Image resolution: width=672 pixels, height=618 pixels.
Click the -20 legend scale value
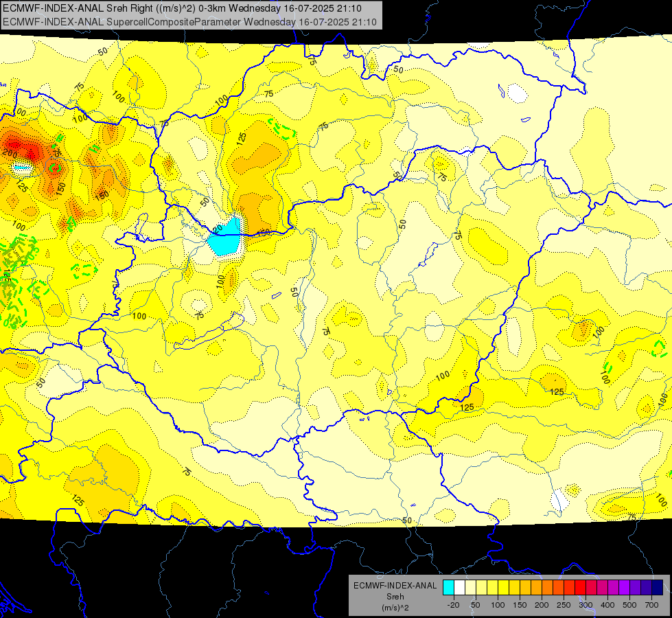[453, 605]
